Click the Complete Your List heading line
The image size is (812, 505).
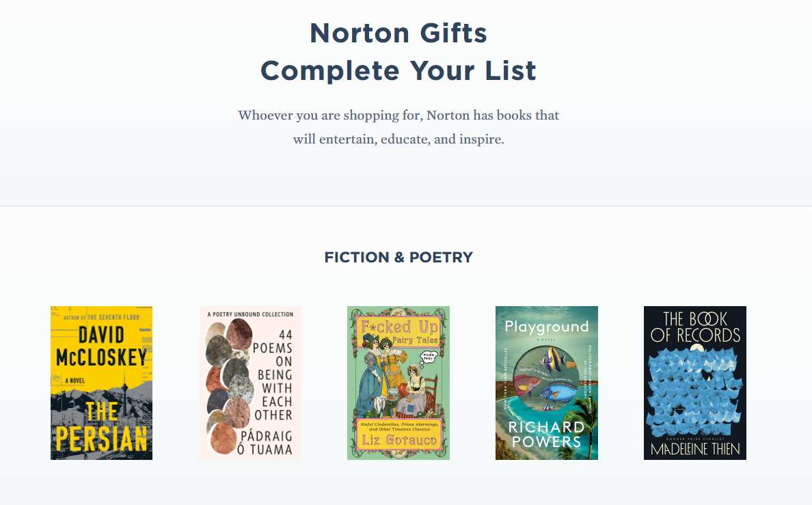tap(398, 70)
